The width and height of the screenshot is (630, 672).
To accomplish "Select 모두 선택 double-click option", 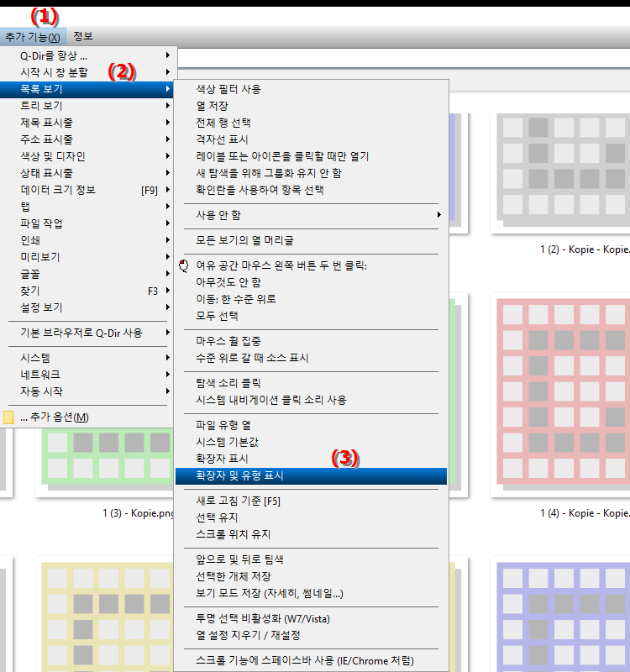I will click(311, 316).
